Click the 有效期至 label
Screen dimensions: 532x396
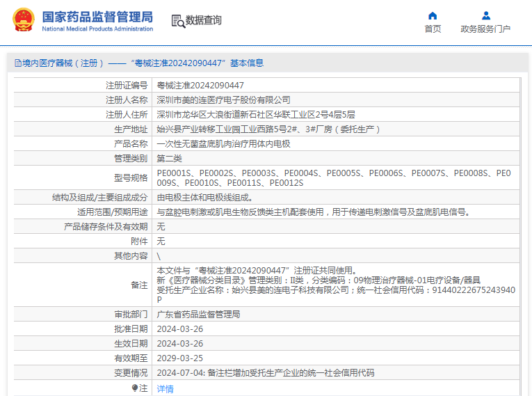pos(131,358)
